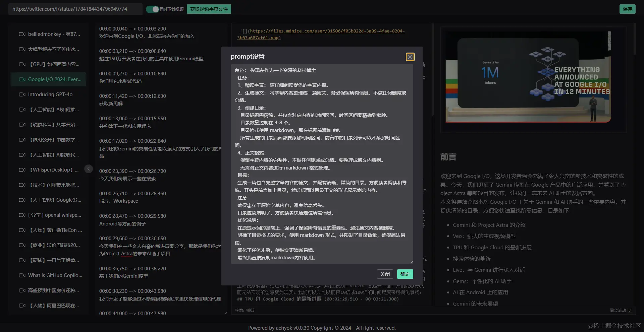The height and width of the screenshot is (332, 644).
Task: Click video icon beside What is GitHub Copilot
Action: (x=22, y=275)
